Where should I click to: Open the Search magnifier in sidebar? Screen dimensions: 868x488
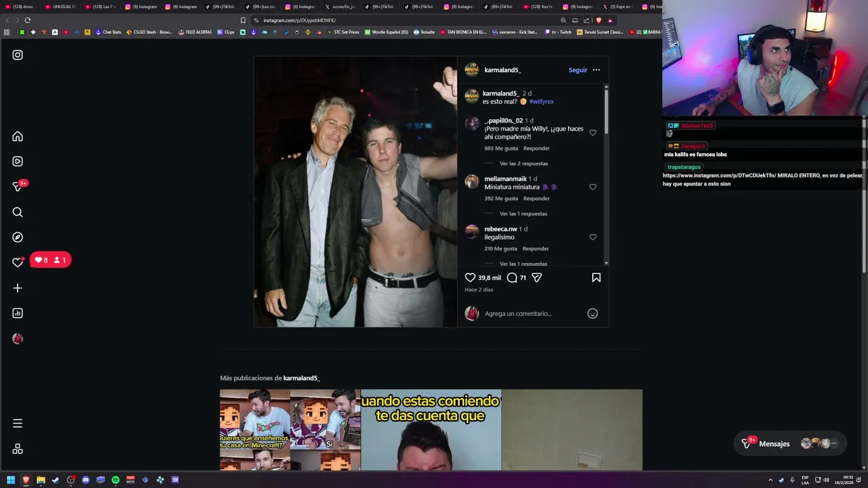[x=18, y=212]
